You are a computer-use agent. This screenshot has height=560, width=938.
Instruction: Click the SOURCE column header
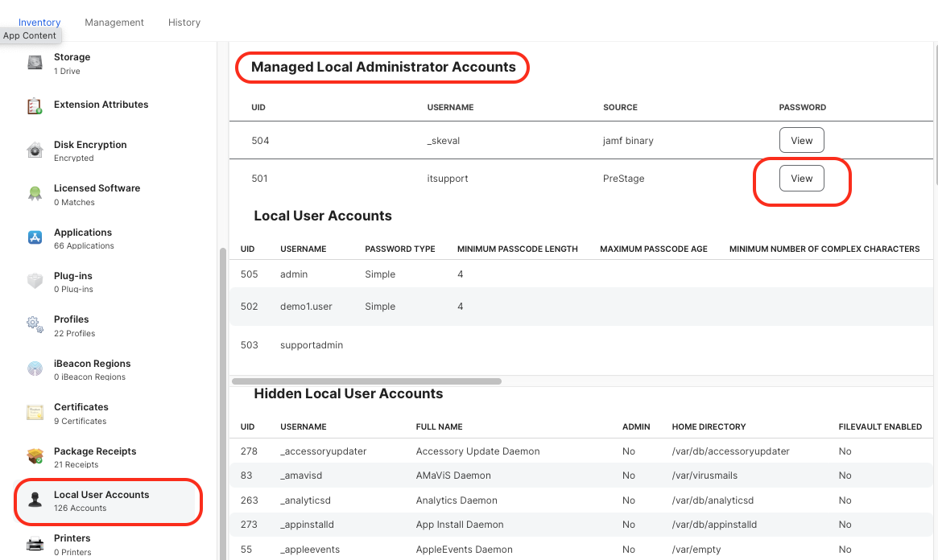[620, 108]
